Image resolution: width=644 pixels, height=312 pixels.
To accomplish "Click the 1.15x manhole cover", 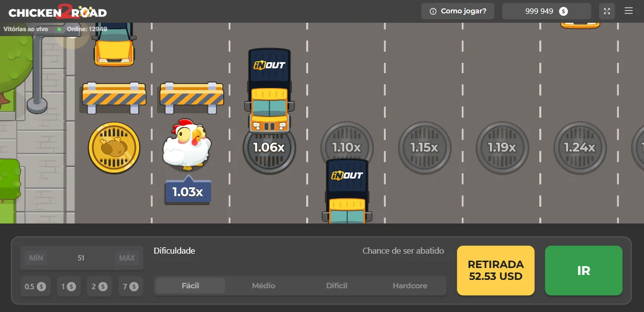I will [425, 147].
